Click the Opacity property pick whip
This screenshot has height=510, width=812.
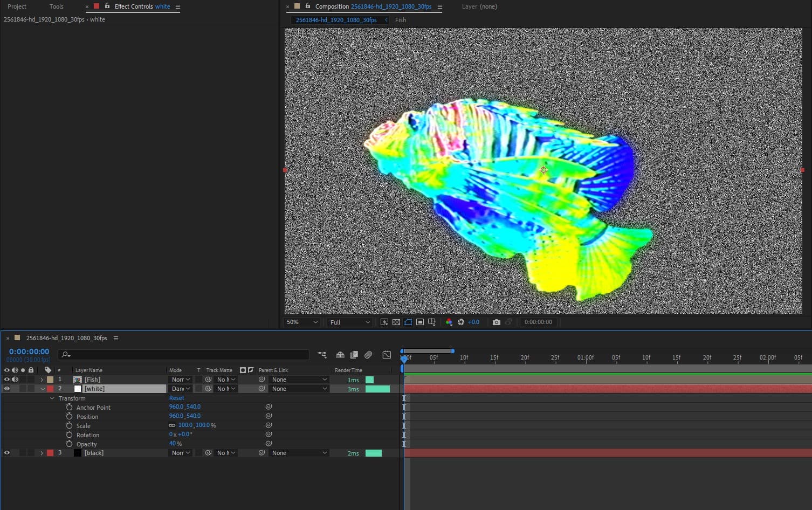pos(269,444)
